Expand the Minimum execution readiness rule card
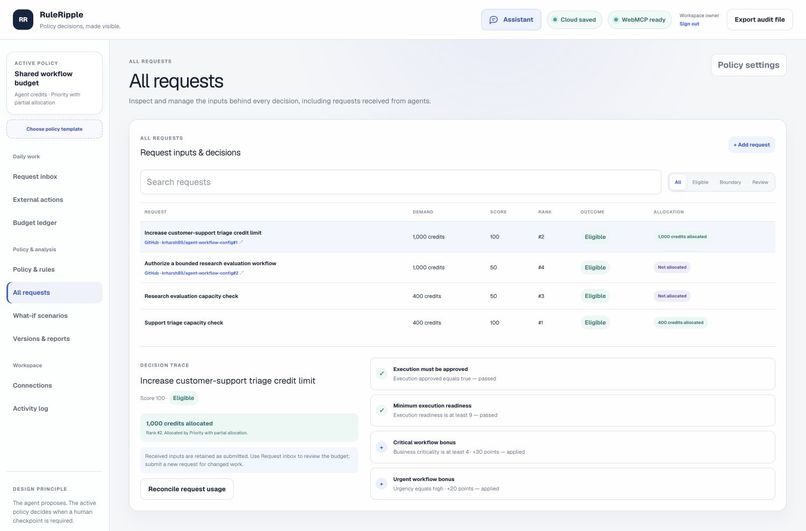Image resolution: width=806 pixels, height=531 pixels. click(x=573, y=410)
